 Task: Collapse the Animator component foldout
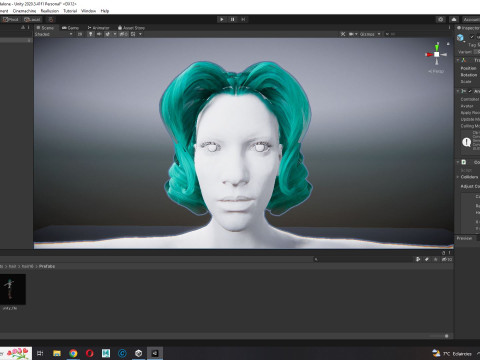pos(458,91)
